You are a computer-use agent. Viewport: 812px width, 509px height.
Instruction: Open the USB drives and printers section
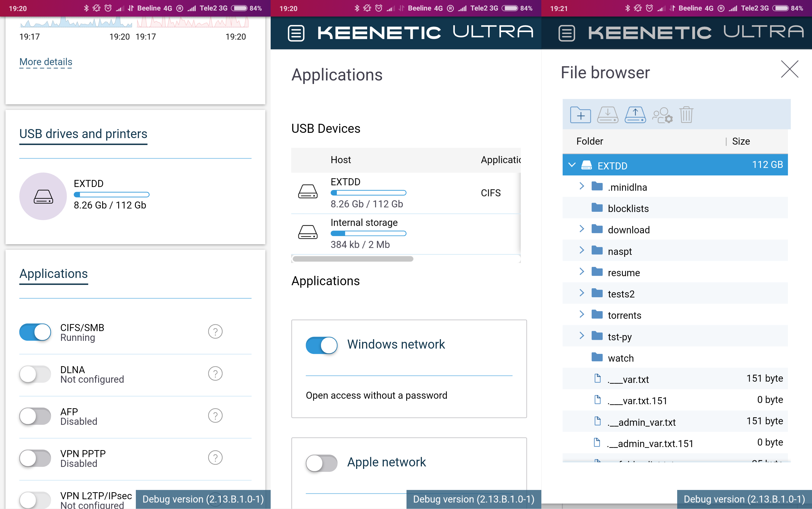tap(83, 134)
